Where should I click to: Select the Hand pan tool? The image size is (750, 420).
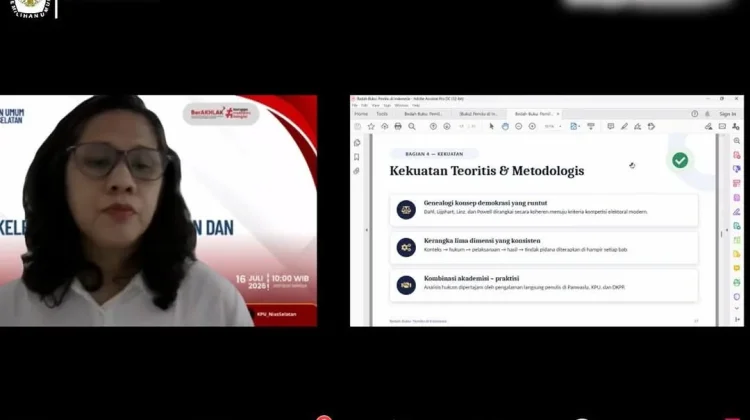click(505, 126)
